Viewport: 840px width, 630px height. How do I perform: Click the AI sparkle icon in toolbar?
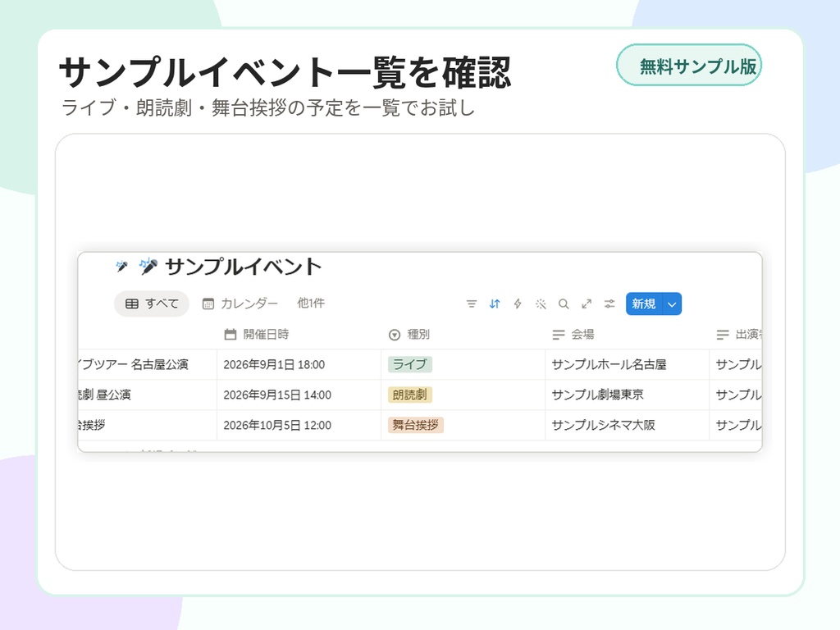click(x=541, y=304)
